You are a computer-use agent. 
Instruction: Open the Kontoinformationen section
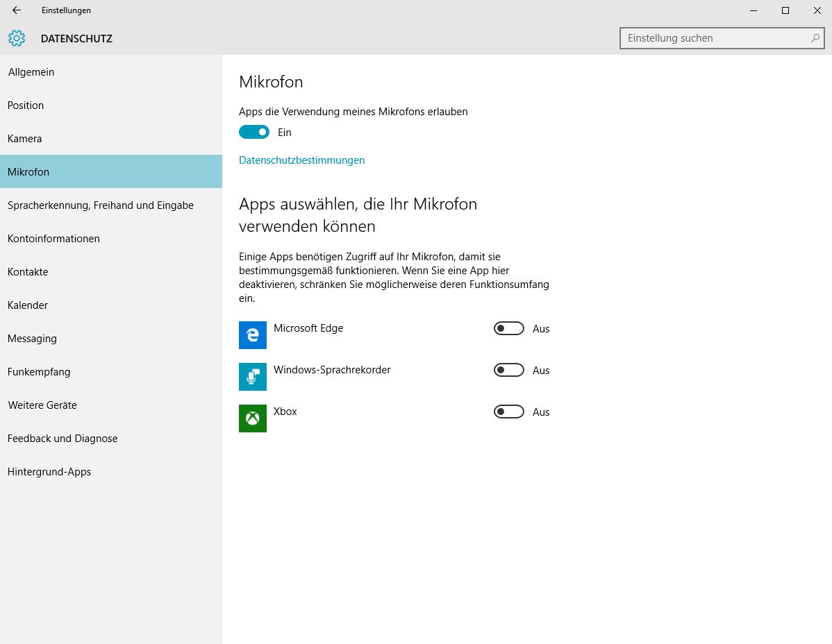tap(111, 239)
